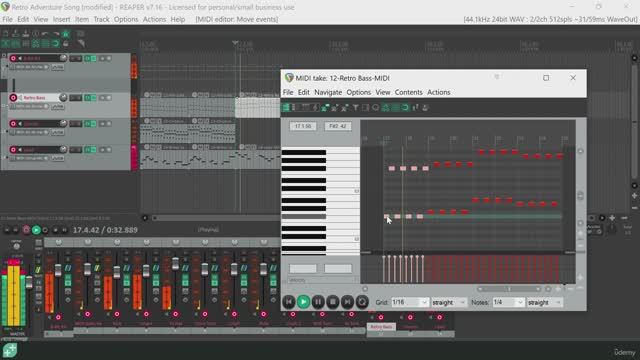This screenshot has width=640, height=360.
Task: Open the Navigate menu in MIDI editor
Action: 328,92
